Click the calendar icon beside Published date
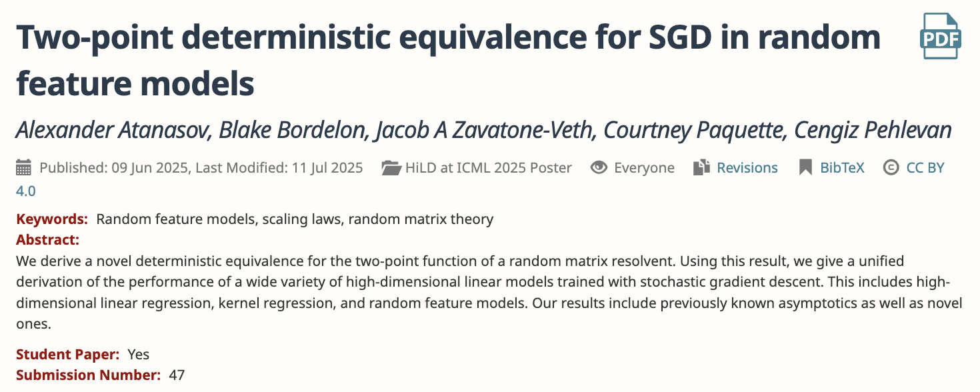The height and width of the screenshot is (392, 980). tap(23, 167)
